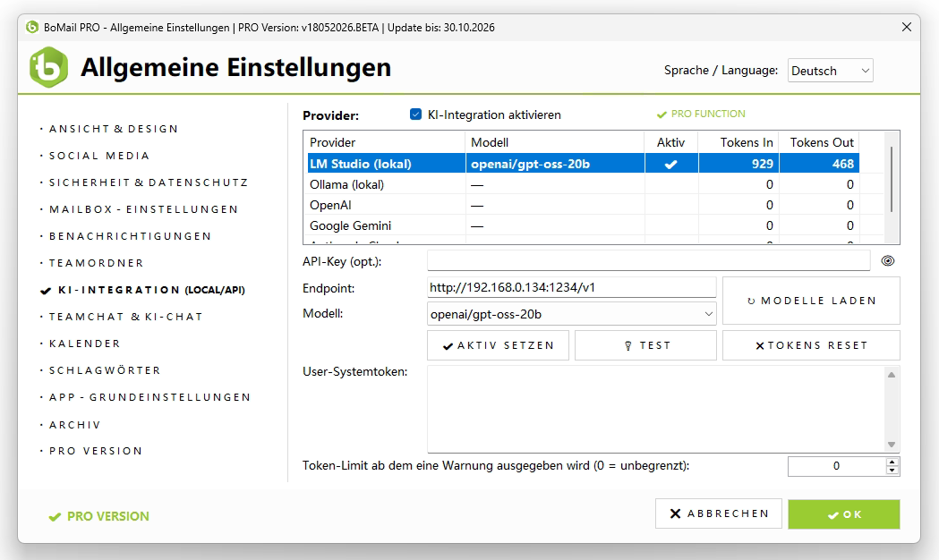Open App-Grundeinstellungen section
Screen dimensions: 939x560
149,397
